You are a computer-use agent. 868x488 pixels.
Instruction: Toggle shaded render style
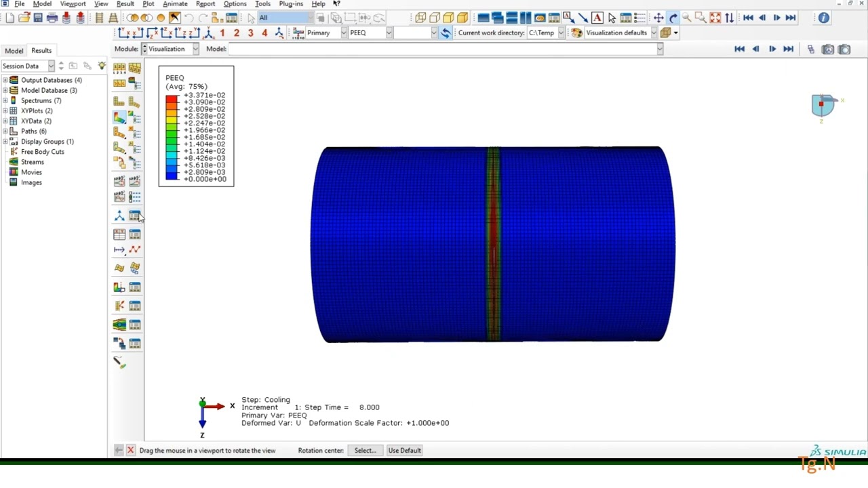coord(462,18)
